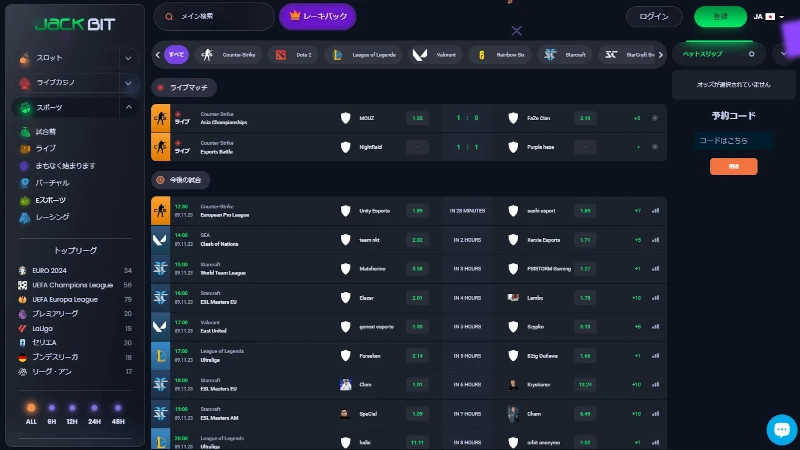
Task: Open the Virtual sports sub-item
Action: pyautogui.click(x=44, y=183)
